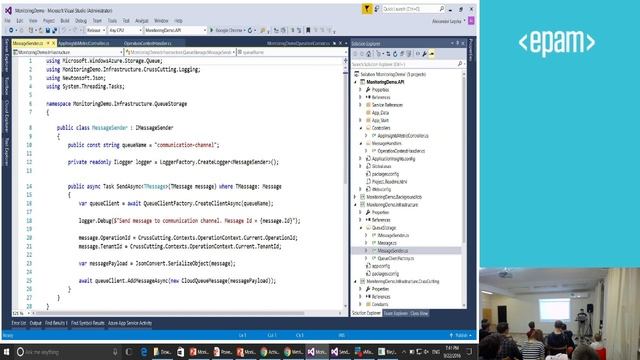Viewport: 640px width, 360px height.
Task: Open the Find Symbol Results tab
Action: click(88, 323)
